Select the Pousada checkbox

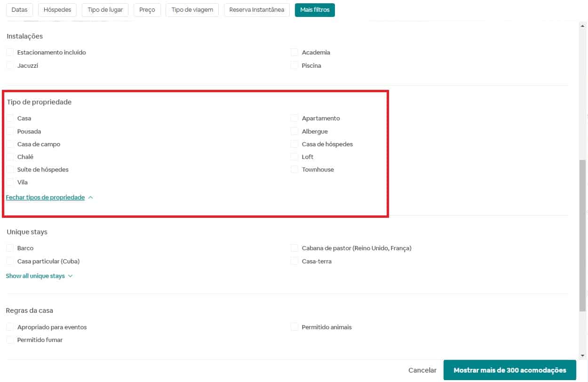point(10,131)
